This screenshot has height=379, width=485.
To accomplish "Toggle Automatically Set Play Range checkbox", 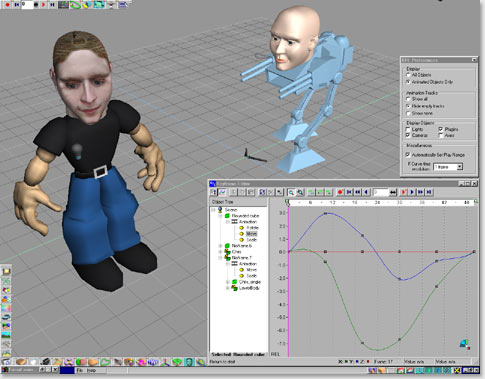I will (x=408, y=155).
